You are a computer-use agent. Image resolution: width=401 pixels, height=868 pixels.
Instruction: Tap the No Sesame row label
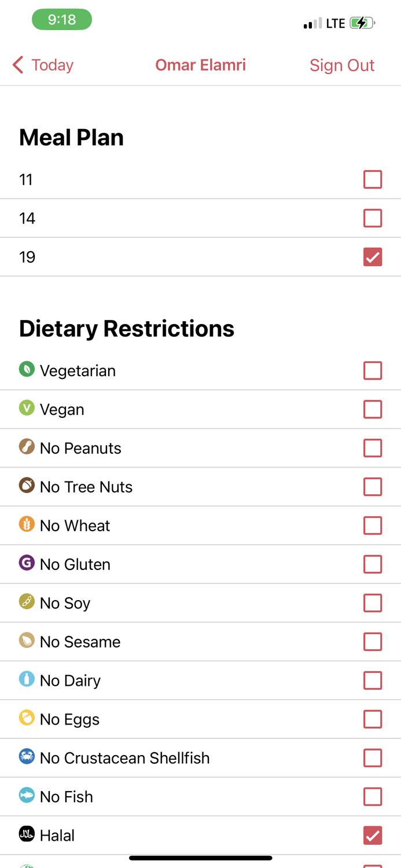pos(80,642)
